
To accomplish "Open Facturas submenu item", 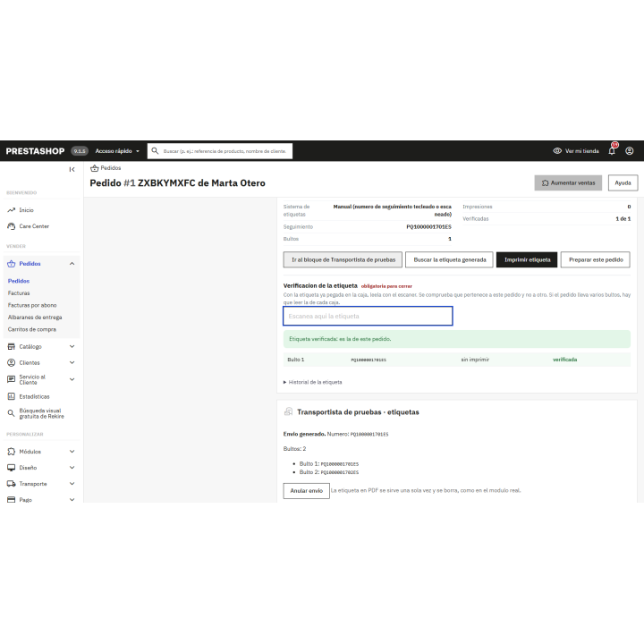I will pos(19,293).
